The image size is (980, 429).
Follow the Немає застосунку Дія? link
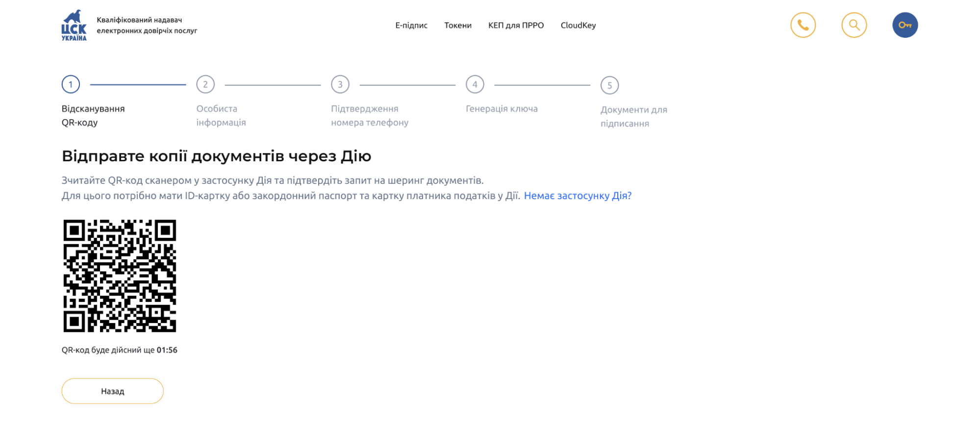coord(578,196)
